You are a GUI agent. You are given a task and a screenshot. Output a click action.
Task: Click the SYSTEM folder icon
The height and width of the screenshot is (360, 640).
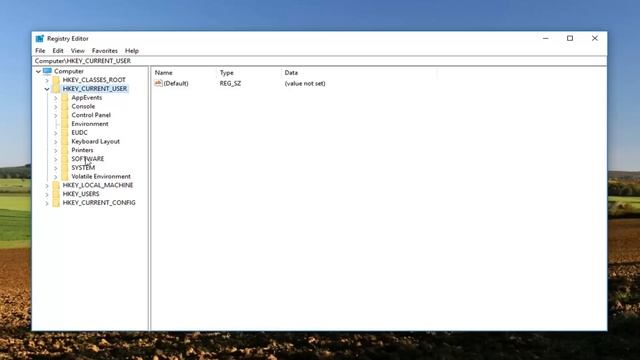pyautogui.click(x=65, y=168)
